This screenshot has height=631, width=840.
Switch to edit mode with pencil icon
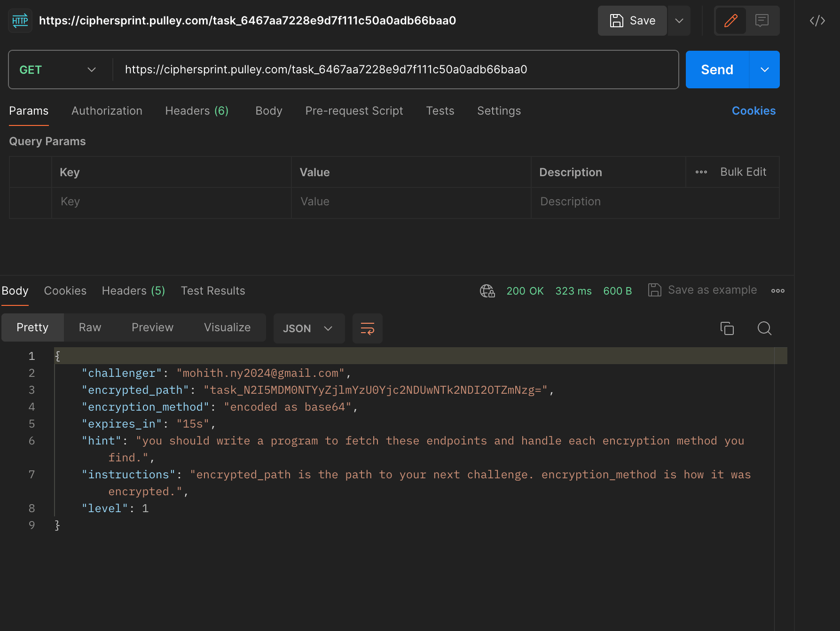point(730,21)
